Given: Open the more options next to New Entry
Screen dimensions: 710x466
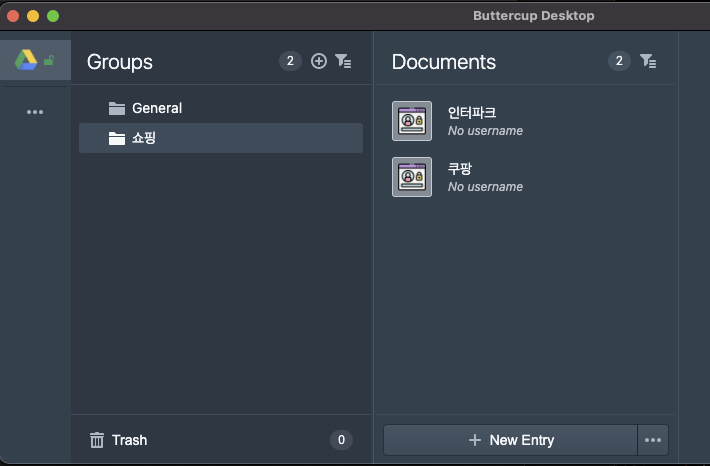Looking at the screenshot, I should [652, 440].
